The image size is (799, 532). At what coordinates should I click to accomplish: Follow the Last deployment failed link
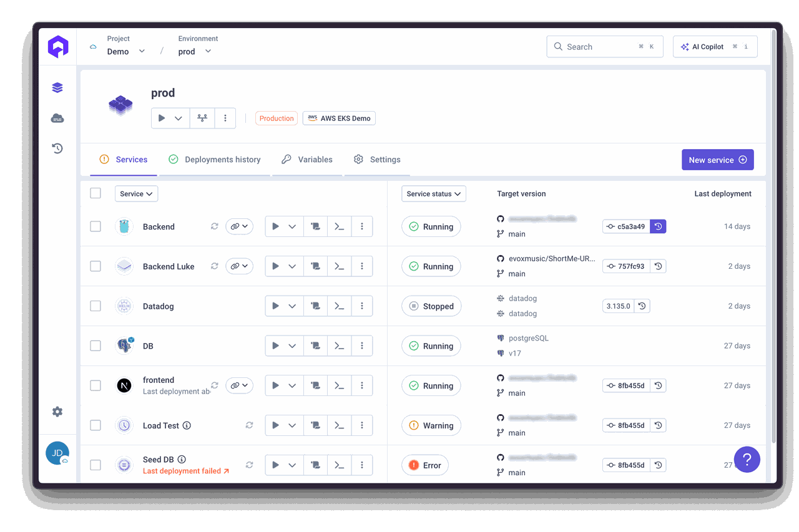[186, 471]
